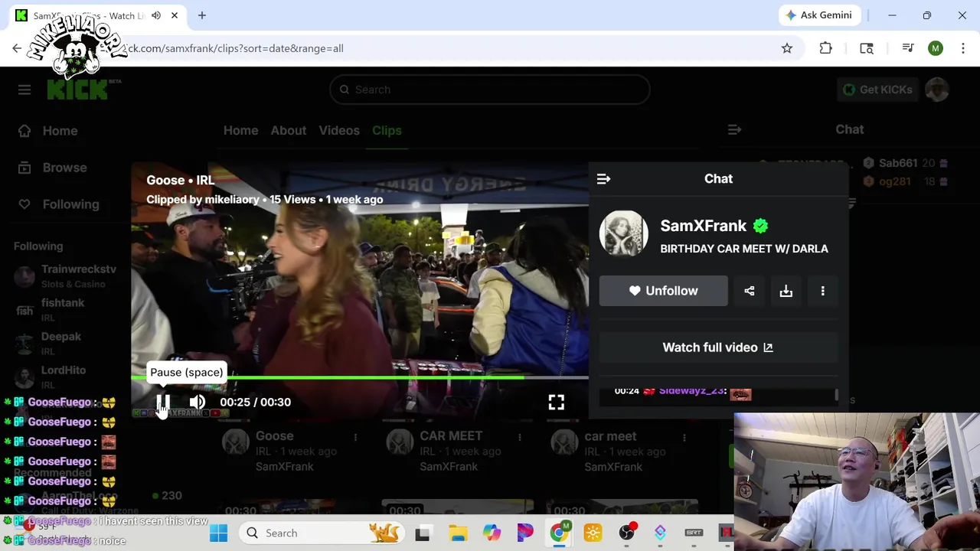980x551 pixels.
Task: Open the Windows Start menu
Action: [219, 533]
